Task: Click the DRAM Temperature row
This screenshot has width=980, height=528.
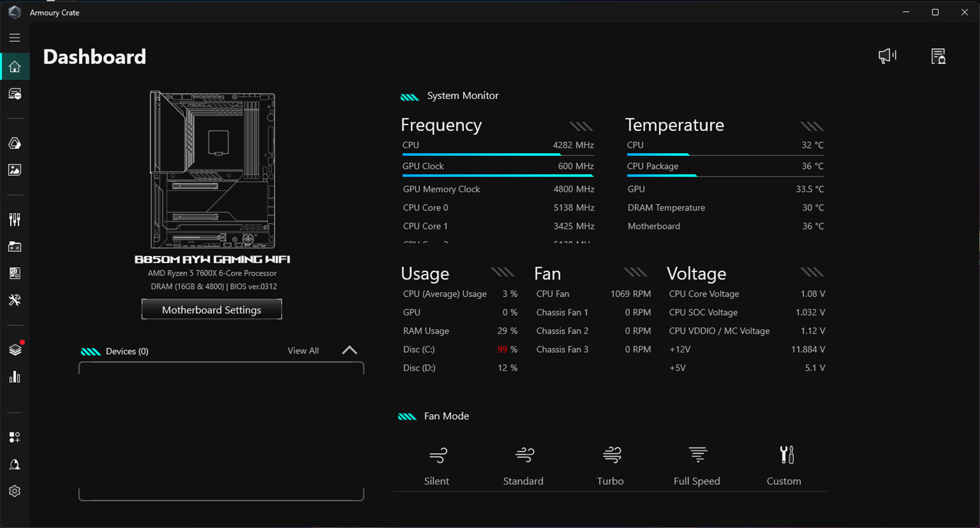Action: [726, 207]
